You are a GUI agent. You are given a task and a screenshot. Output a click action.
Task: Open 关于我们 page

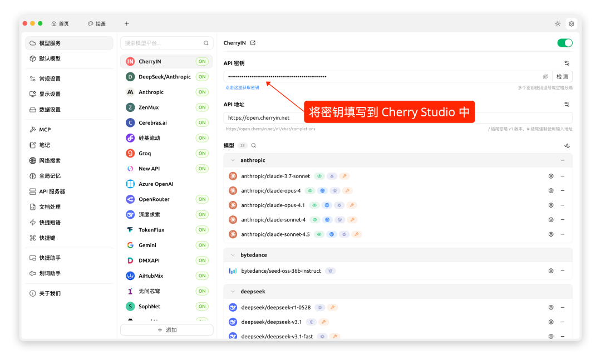[x=69, y=293]
